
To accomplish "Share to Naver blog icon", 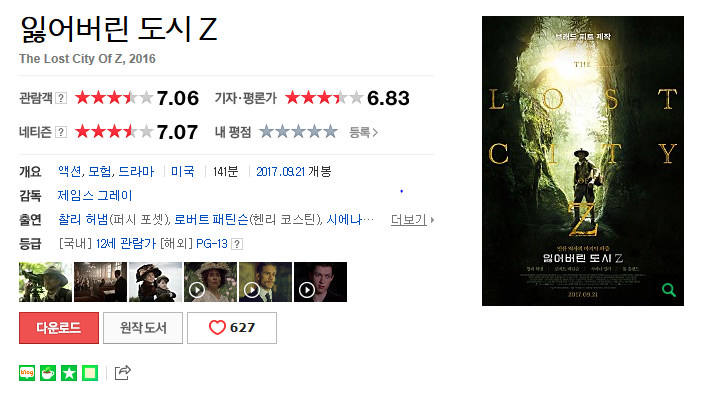I will tap(27, 373).
